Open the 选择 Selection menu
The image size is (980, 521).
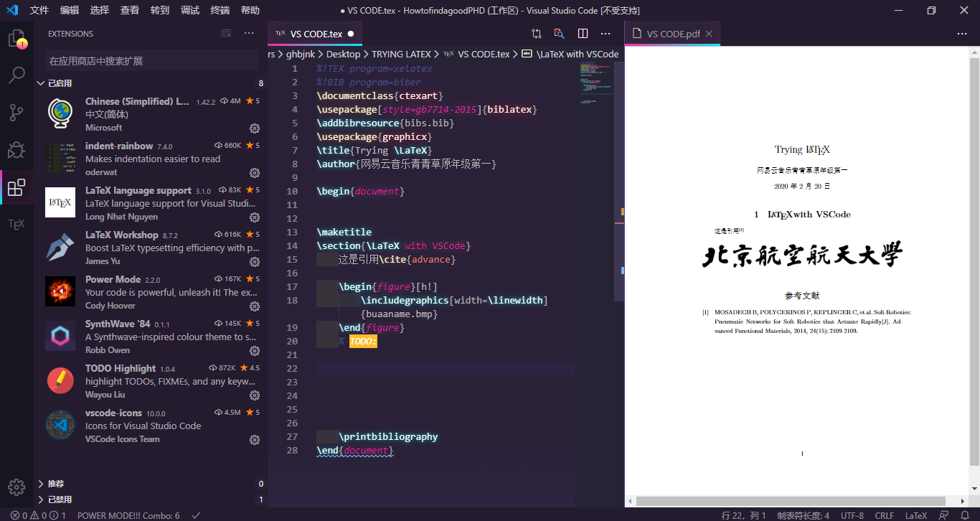coord(100,10)
